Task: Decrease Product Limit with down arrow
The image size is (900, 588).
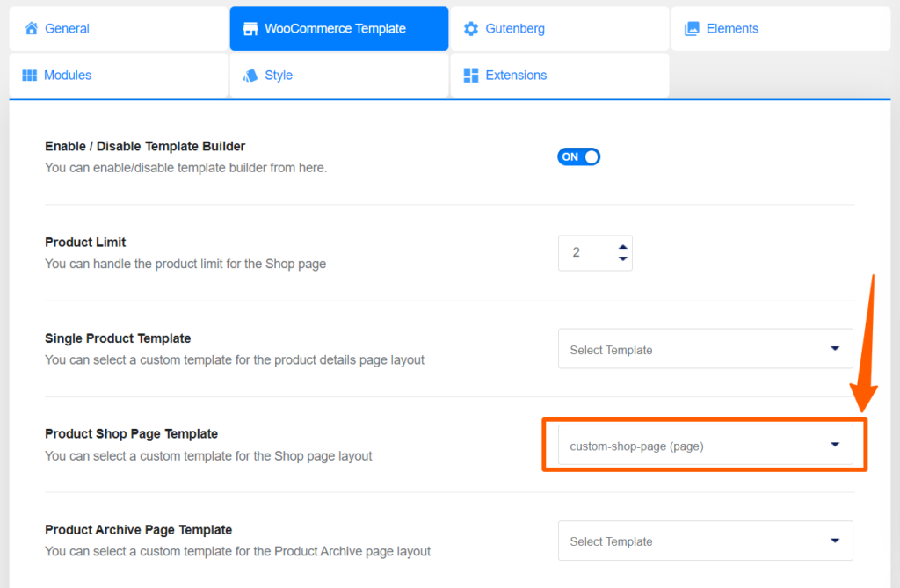Action: 623,259
